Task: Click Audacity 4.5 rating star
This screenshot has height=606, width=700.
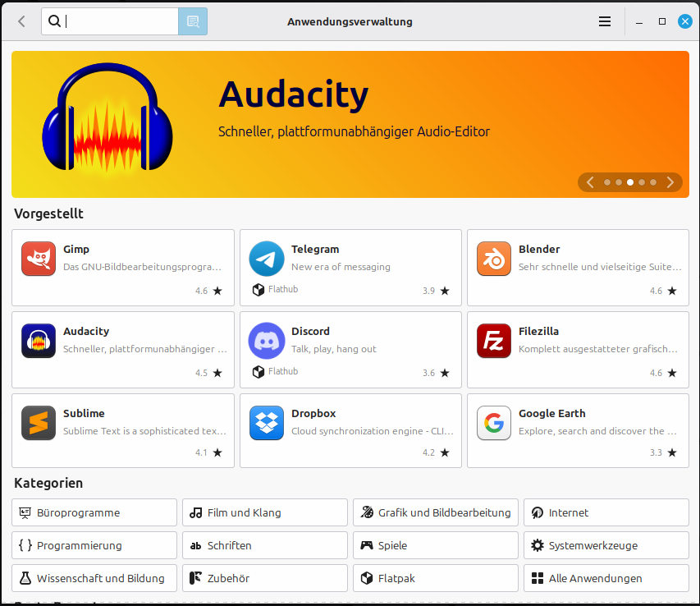Action: (217, 373)
